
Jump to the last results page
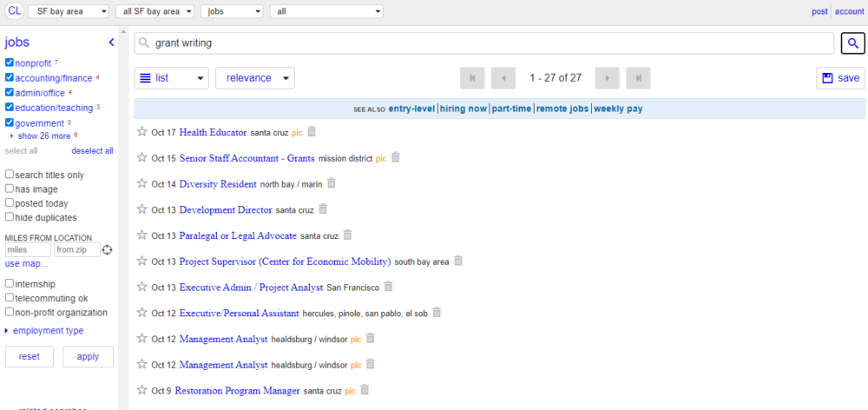638,78
